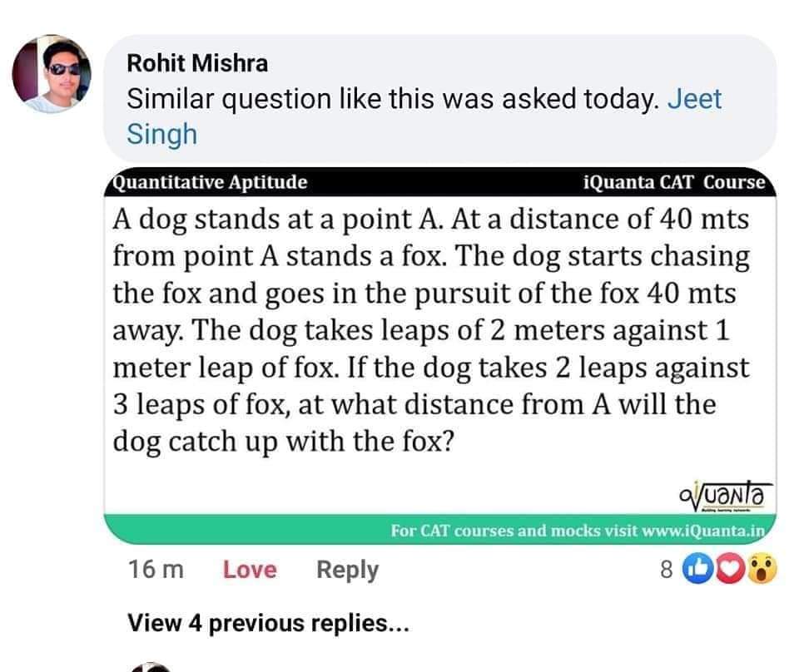Expand View 4 previous replies
Screen dimensions: 799x672
[268, 623]
